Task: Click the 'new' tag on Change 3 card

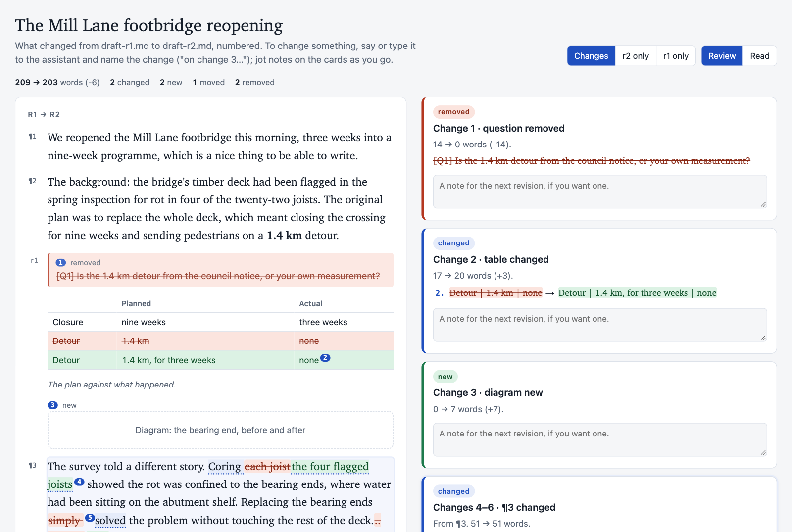Action: pyautogui.click(x=445, y=377)
